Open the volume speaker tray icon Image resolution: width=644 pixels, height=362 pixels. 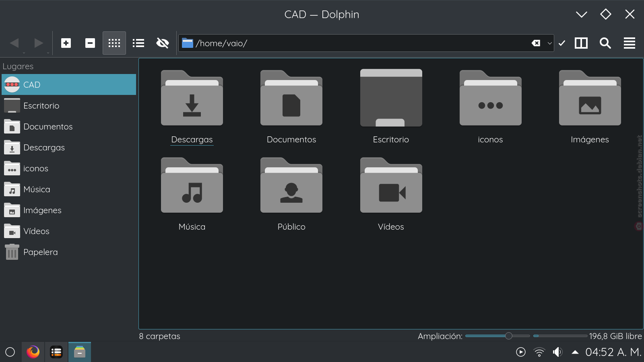coord(557,352)
